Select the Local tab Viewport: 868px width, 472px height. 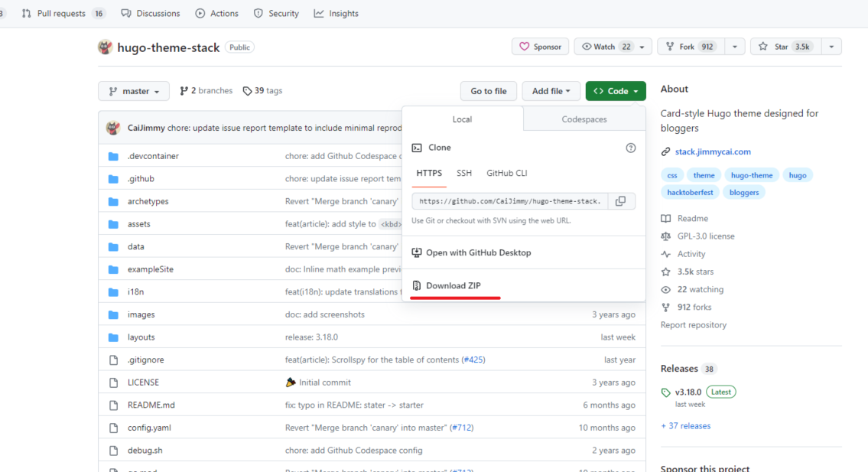click(462, 119)
